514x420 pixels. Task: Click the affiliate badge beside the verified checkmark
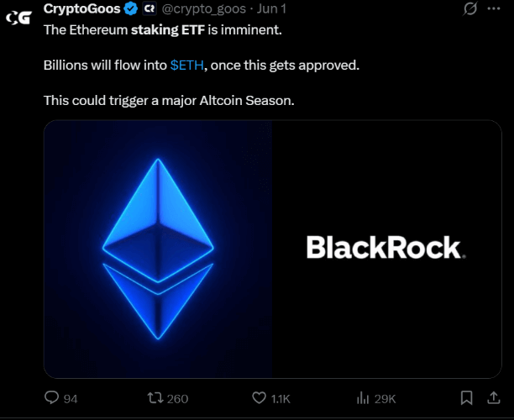coord(149,9)
